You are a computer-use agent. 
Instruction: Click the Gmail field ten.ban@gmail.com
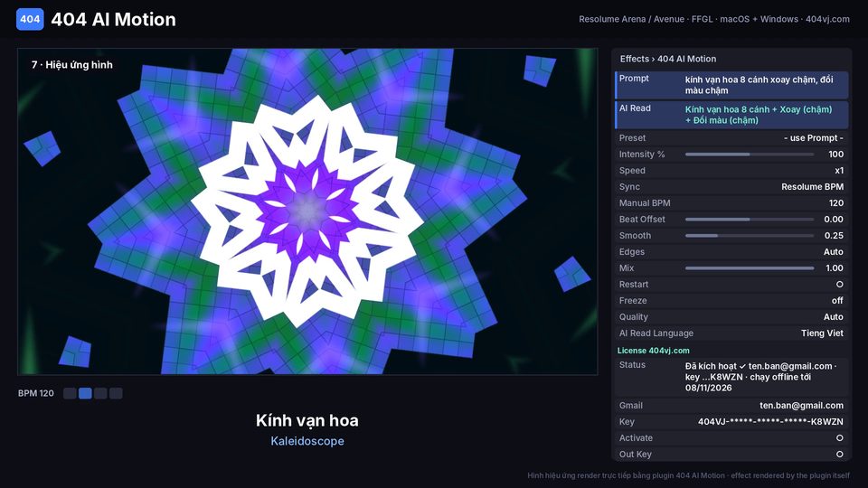pos(731,406)
